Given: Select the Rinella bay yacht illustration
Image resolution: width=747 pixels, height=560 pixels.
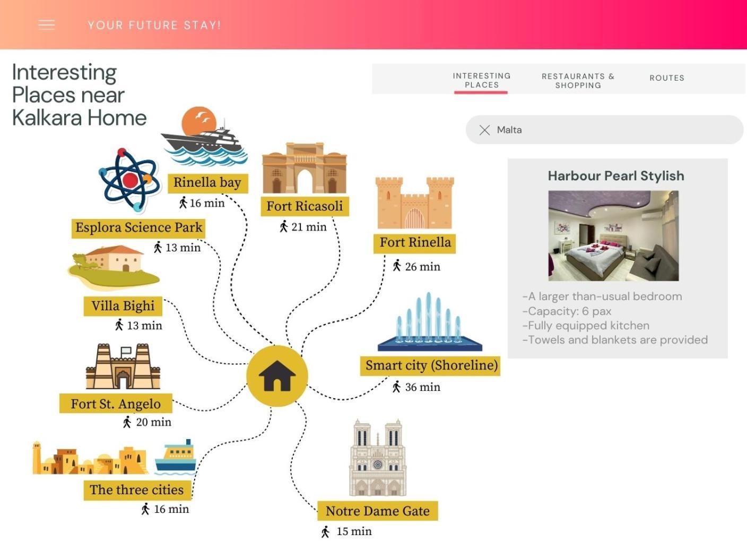Looking at the screenshot, I should 204,137.
